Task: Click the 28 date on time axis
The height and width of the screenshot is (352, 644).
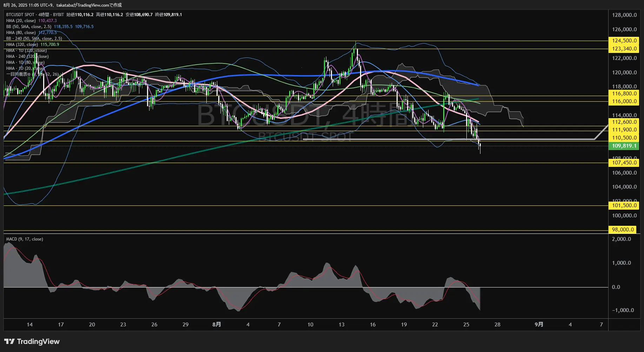Action: [497, 325]
